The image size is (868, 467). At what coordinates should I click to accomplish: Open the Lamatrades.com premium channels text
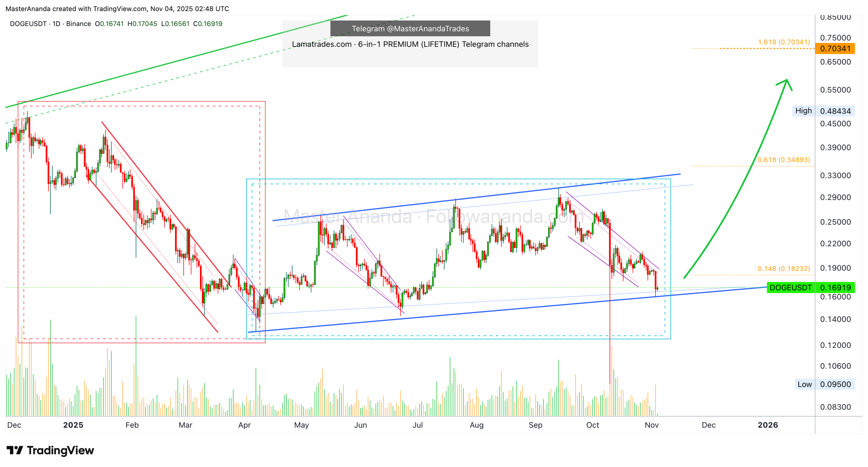(410, 44)
